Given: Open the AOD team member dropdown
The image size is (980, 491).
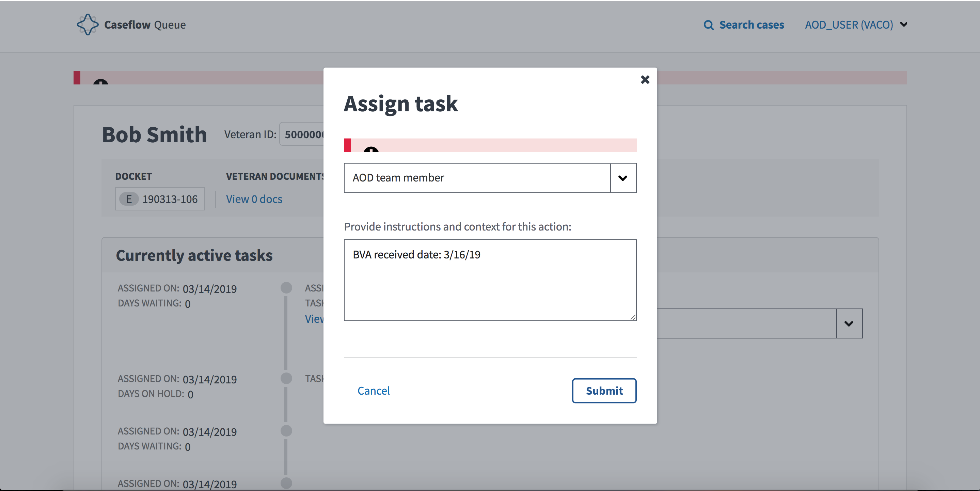Looking at the screenshot, I should [x=490, y=178].
